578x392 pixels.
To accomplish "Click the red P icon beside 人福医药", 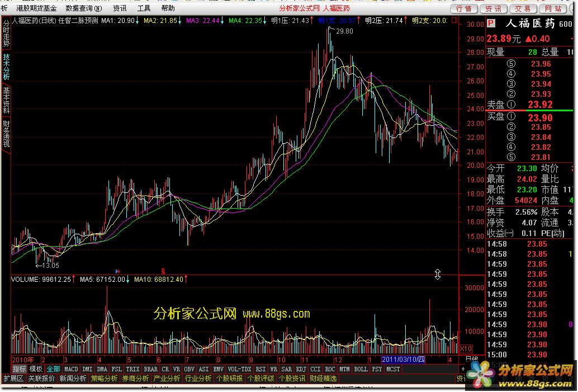I will tap(491, 23).
